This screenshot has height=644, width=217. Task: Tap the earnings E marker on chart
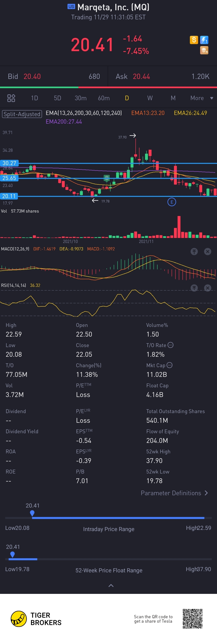pyautogui.click(x=172, y=202)
